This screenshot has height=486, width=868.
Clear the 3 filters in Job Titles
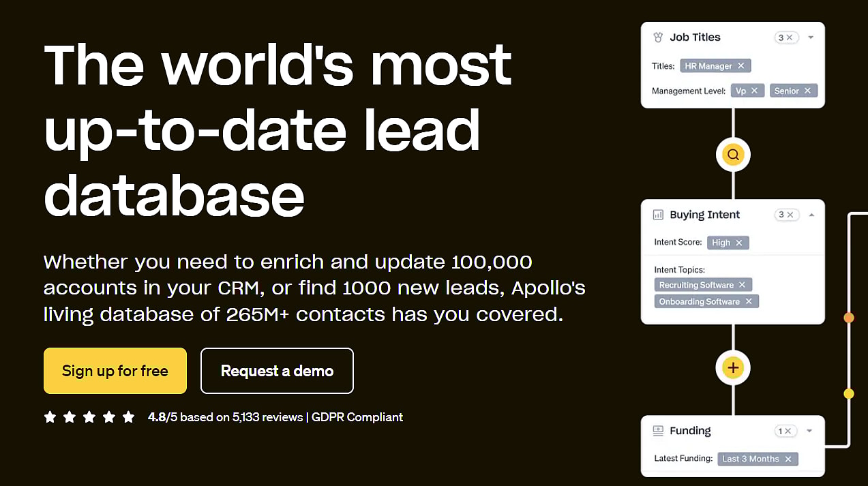[790, 37]
